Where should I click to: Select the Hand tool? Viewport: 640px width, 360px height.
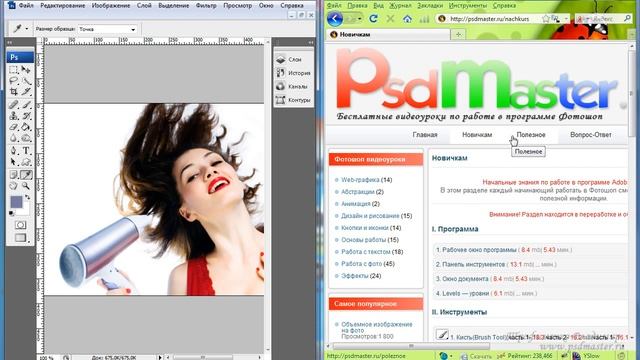pyautogui.click(x=14, y=186)
